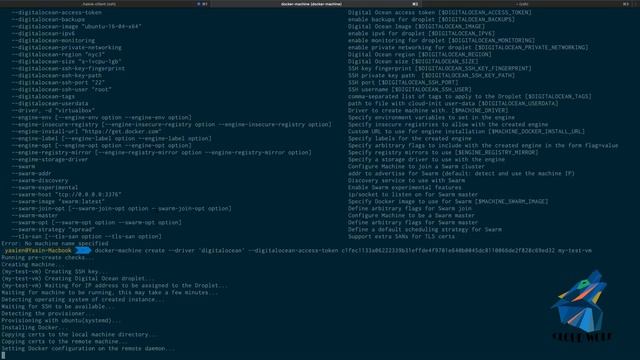The image size is (640, 360).
Task: Click the "Installing Docker..." output line
Action: tap(33, 327)
